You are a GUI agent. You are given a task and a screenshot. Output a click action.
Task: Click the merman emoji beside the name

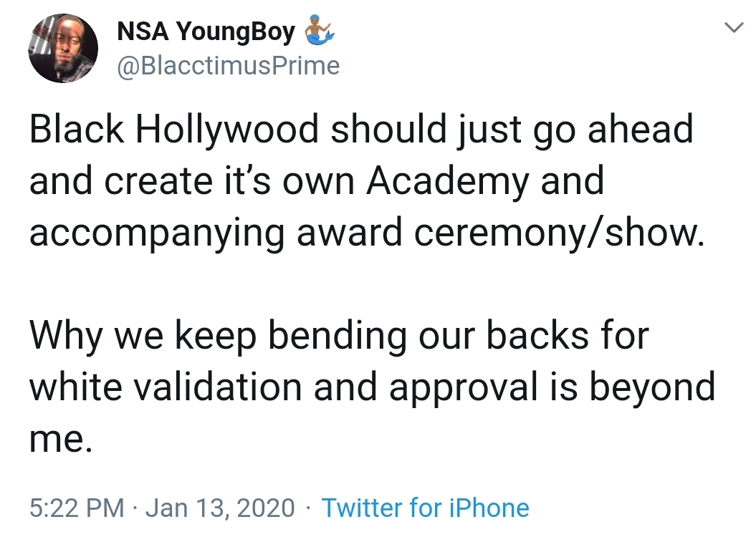319,30
